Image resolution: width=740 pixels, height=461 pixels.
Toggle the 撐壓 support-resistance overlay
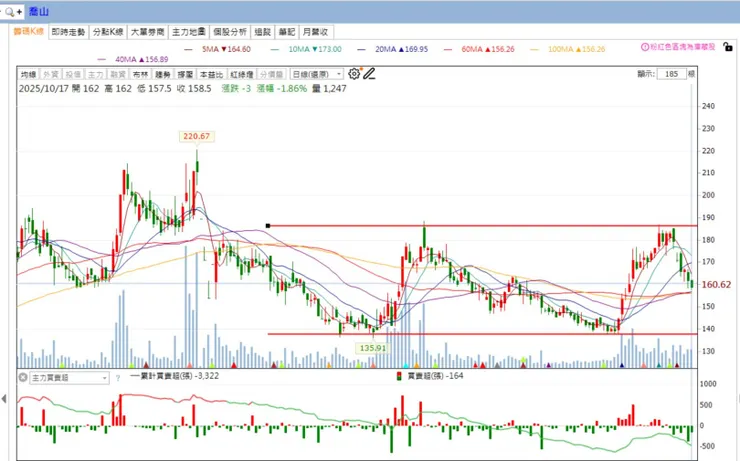[x=185, y=75]
